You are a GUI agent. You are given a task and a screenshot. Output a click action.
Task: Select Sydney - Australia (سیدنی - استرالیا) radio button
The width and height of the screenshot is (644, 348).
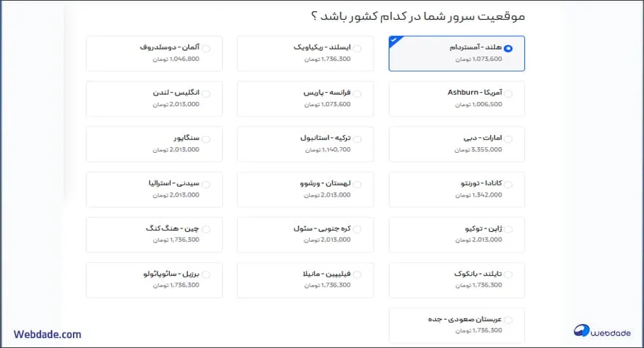206,185
